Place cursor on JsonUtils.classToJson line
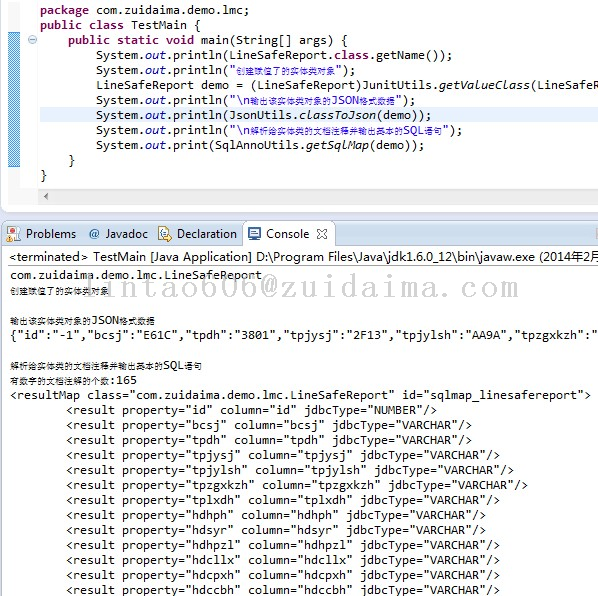 [263, 115]
